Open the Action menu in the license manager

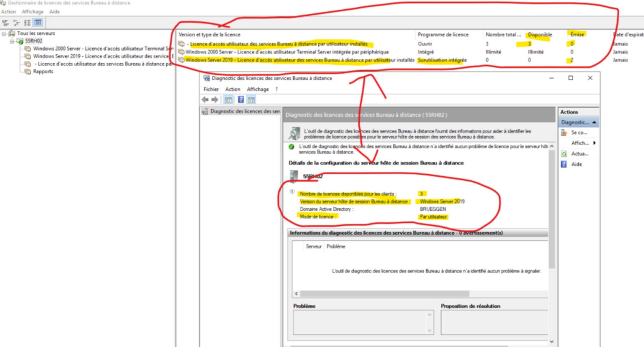8,12
